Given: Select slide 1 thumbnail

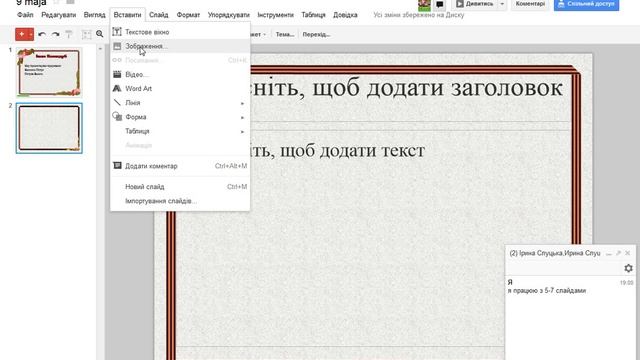Looking at the screenshot, I should tap(49, 72).
